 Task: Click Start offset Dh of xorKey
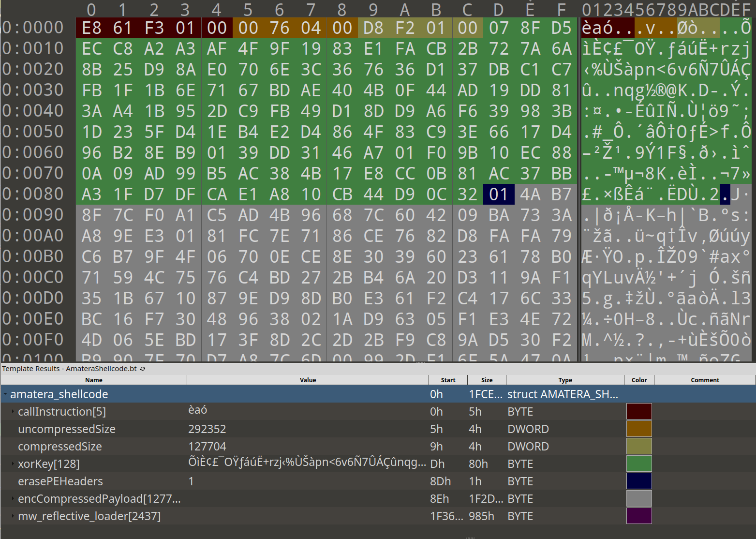point(437,464)
